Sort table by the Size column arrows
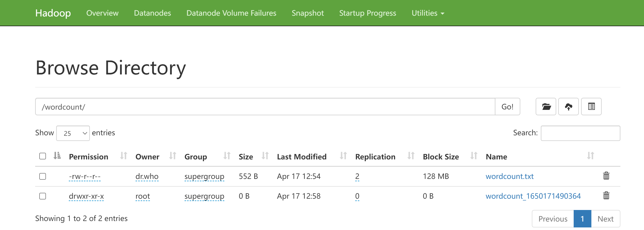 pyautogui.click(x=265, y=156)
